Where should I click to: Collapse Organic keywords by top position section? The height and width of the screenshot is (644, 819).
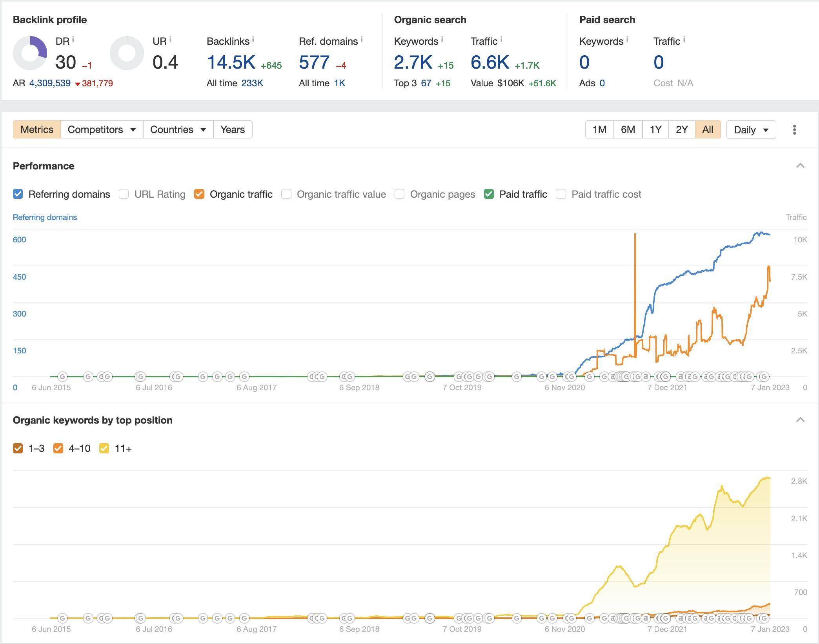(800, 420)
